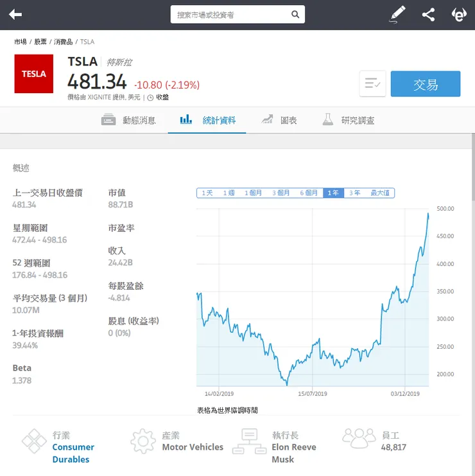Select 6個月 chart range
Screen dimensions: 475x476
pyautogui.click(x=309, y=193)
